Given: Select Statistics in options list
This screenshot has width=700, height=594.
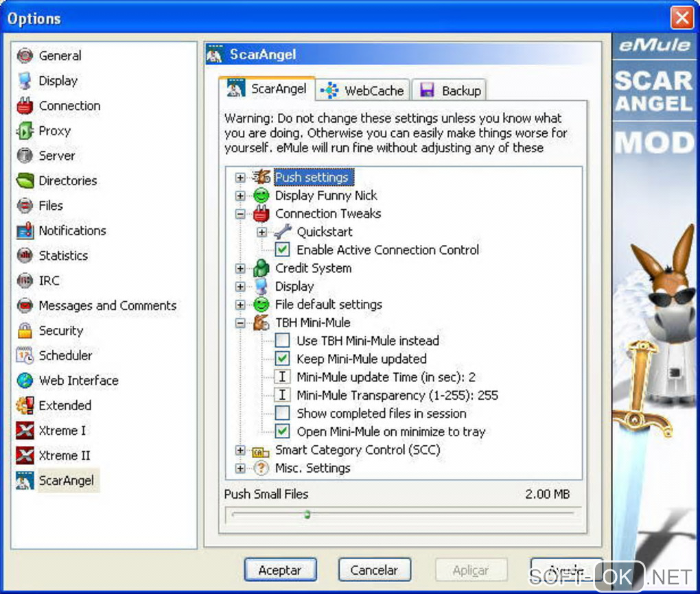Looking at the screenshot, I should tap(63, 256).
